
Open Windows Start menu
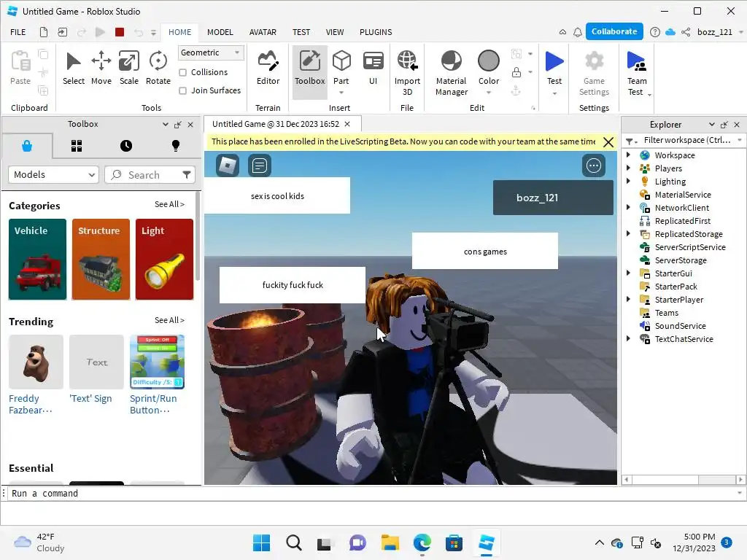click(262, 542)
